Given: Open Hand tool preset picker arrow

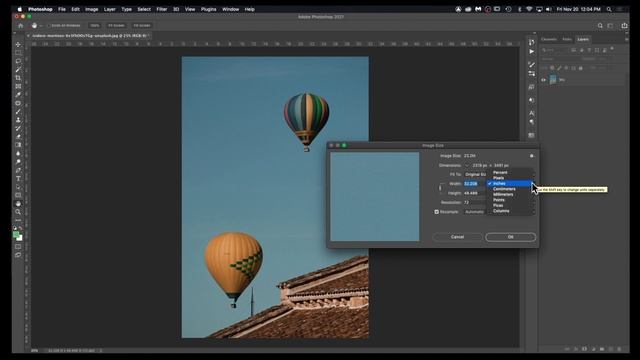Looking at the screenshot, I should 41,26.
